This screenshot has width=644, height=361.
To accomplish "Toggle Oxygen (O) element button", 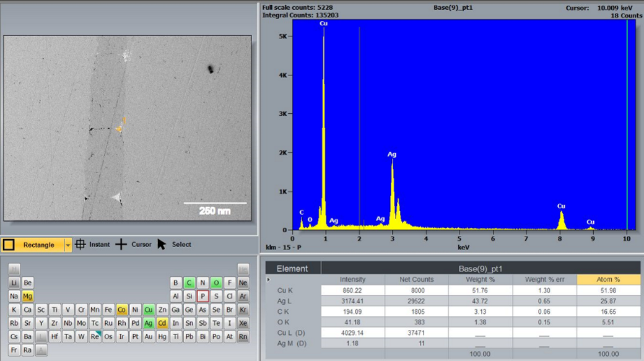I will [216, 283].
